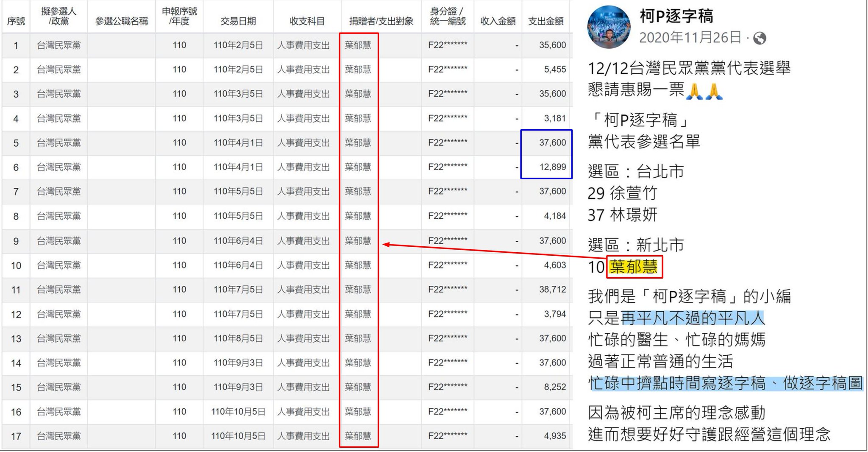Screen dimensions: 868x452
Task: Open the 柯P逐字稿 profile picture
Action: point(609,27)
